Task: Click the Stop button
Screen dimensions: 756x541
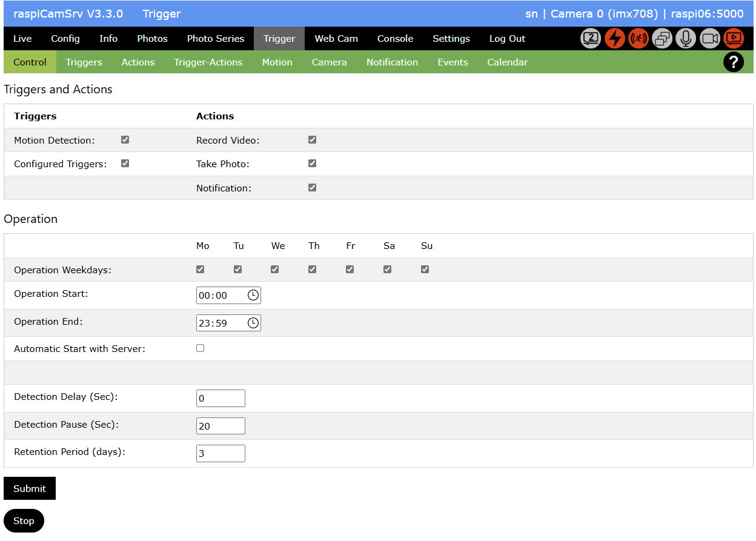Action: point(24,520)
